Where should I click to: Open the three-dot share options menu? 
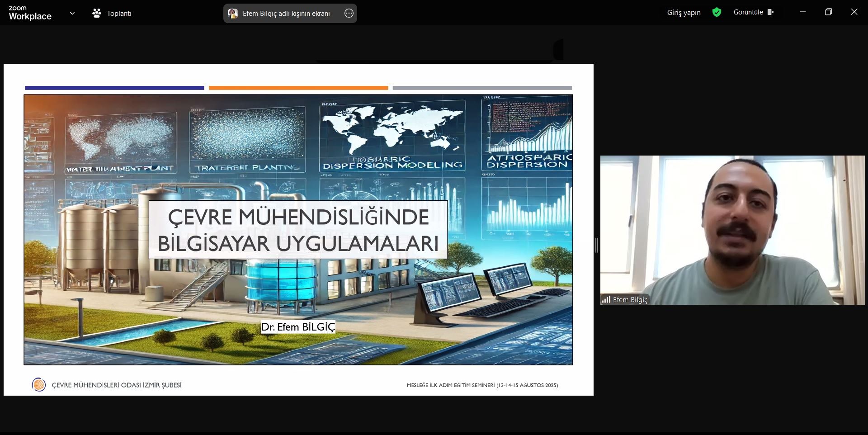click(349, 14)
